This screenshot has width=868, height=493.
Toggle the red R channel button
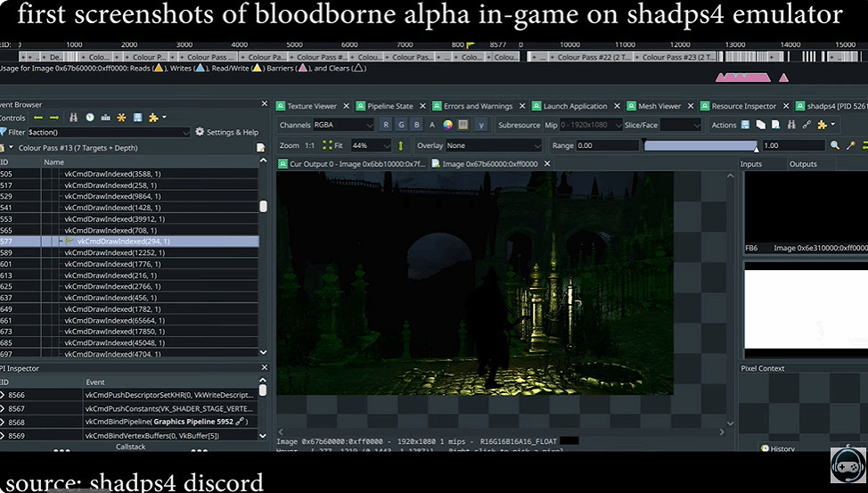click(x=386, y=125)
